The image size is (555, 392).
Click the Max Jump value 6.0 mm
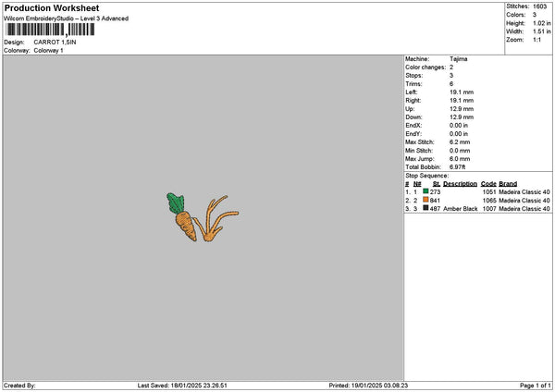460,159
